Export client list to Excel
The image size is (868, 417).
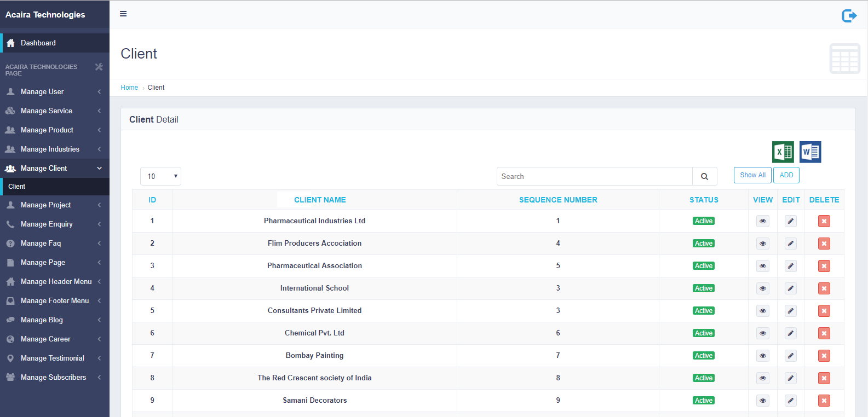coord(783,152)
